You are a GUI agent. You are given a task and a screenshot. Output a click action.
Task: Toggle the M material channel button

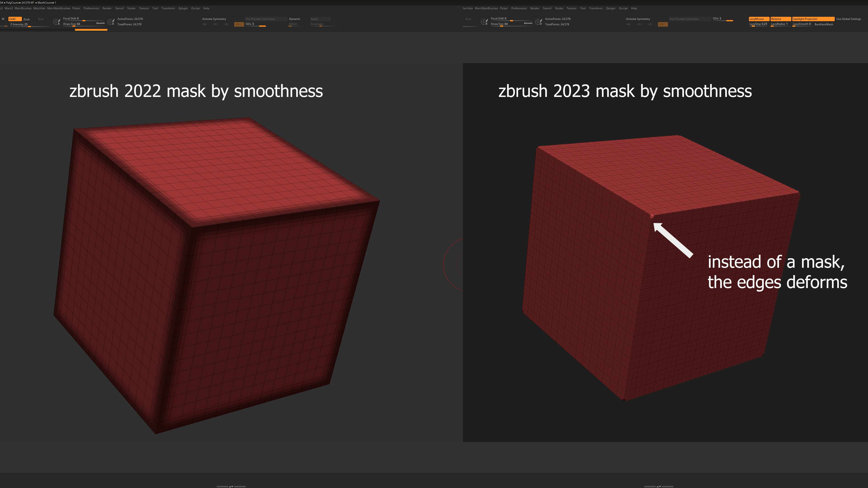click(x=3, y=19)
